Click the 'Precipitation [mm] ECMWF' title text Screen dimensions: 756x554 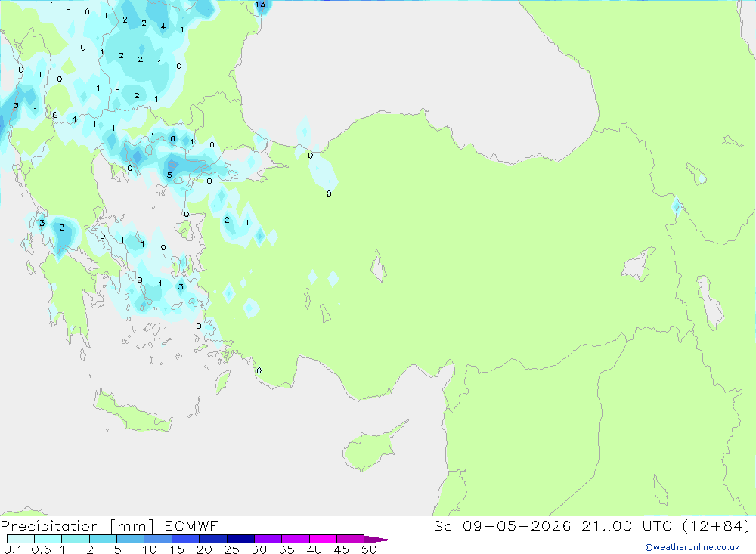[x=110, y=525]
